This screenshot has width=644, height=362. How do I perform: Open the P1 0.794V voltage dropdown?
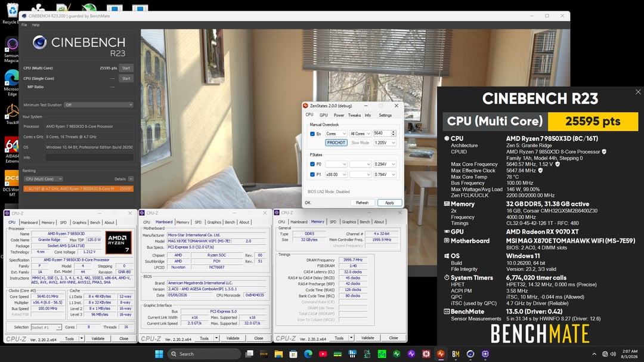385,175
